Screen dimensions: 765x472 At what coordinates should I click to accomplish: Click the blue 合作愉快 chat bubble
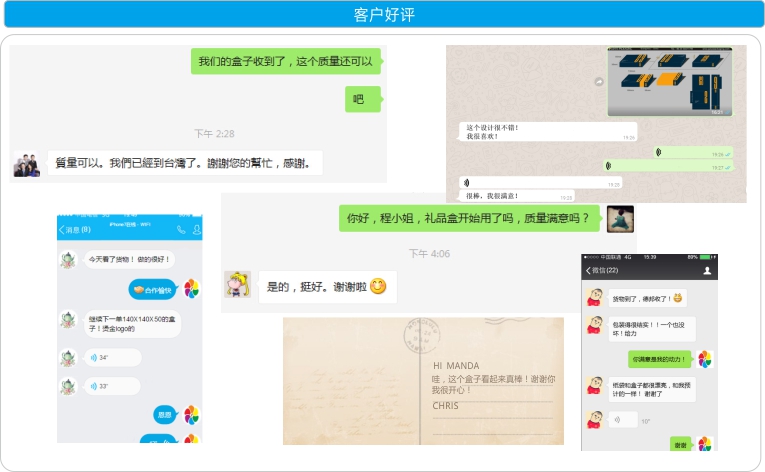153,290
